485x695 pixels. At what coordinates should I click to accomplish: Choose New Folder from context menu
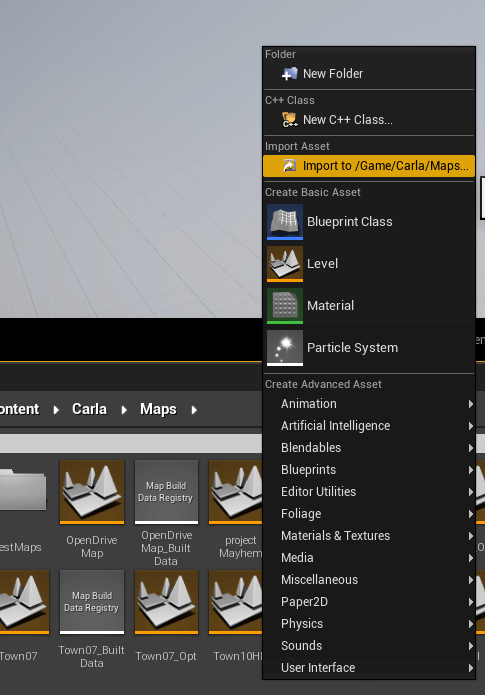pos(369,74)
